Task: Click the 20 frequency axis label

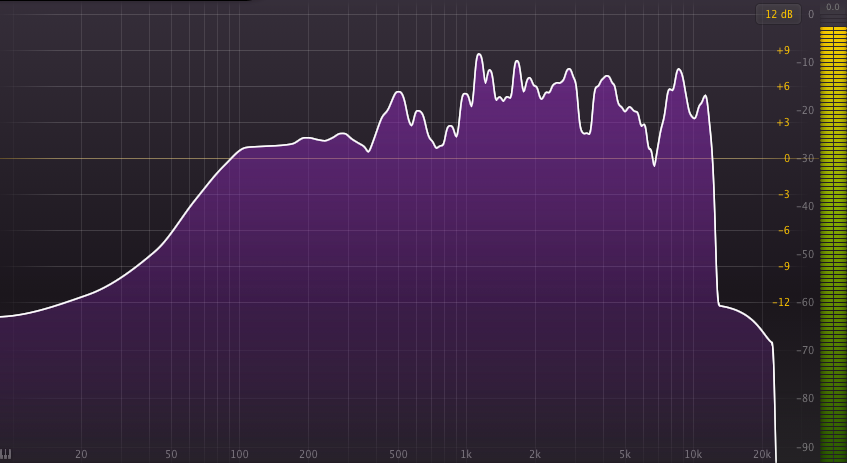Action: pyautogui.click(x=81, y=454)
